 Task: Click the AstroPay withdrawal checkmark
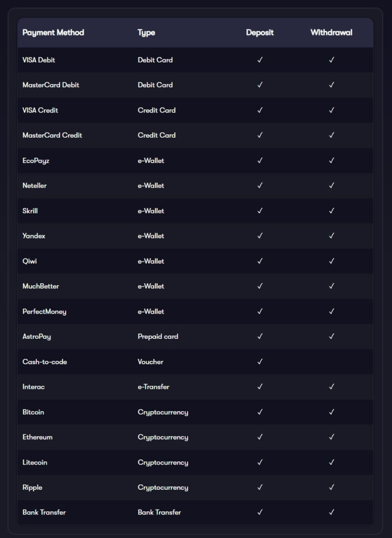click(x=332, y=336)
